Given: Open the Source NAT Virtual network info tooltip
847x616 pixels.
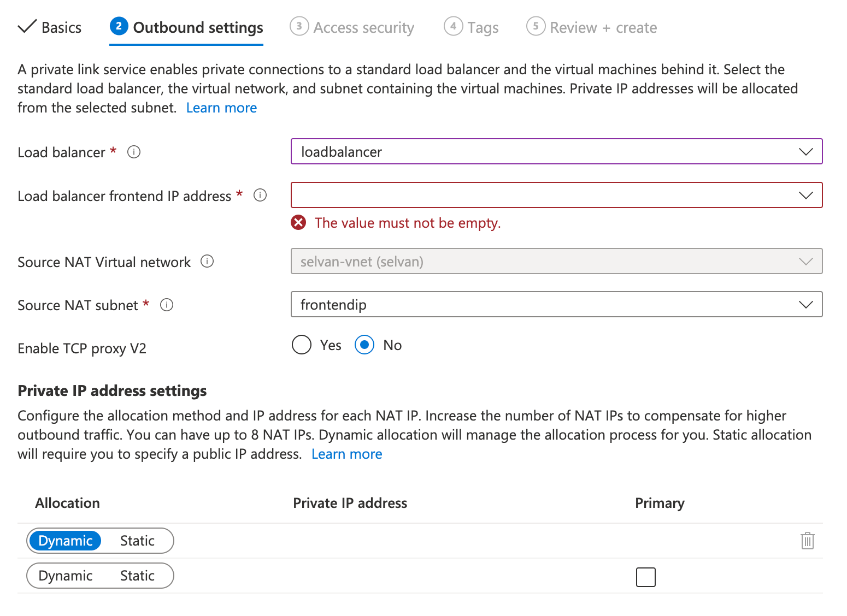Looking at the screenshot, I should (x=207, y=262).
